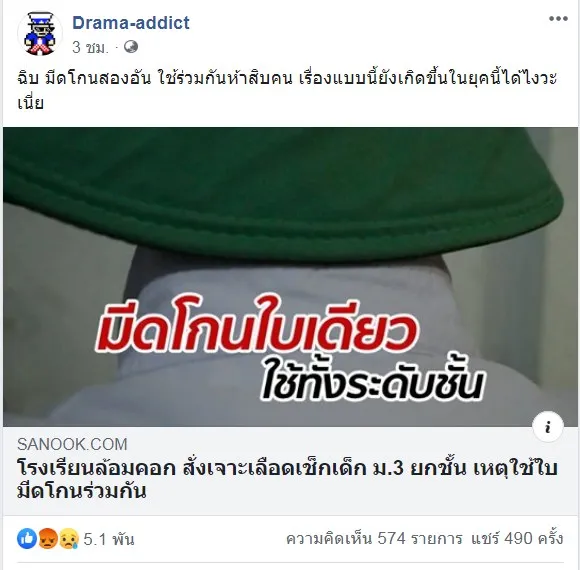
Task: Click the angry reaction icon
Action: tap(48, 539)
